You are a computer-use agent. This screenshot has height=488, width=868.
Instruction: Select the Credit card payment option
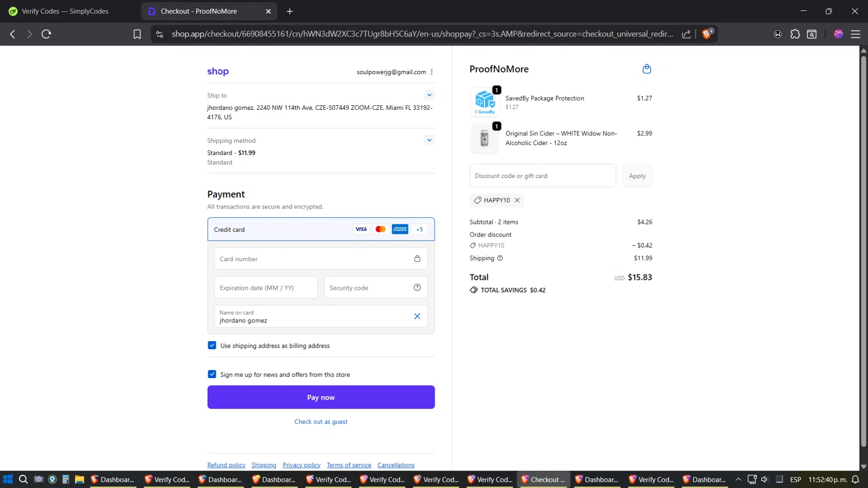pos(321,229)
